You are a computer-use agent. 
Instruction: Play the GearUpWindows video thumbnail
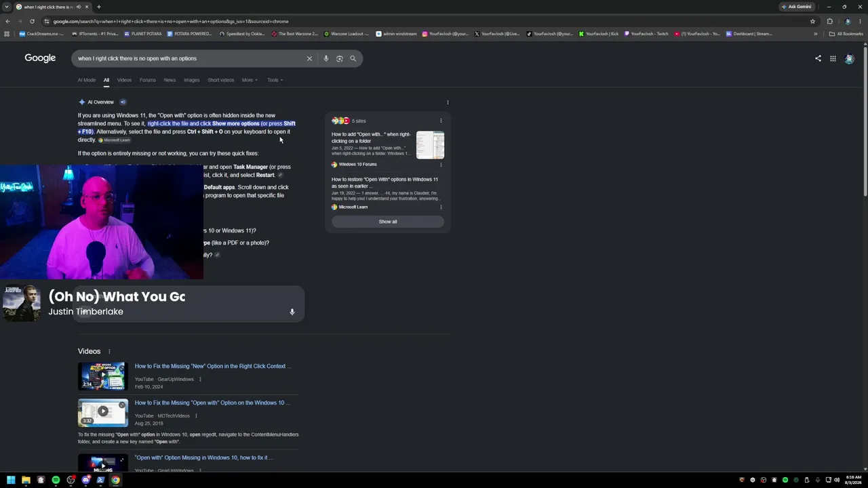102,376
